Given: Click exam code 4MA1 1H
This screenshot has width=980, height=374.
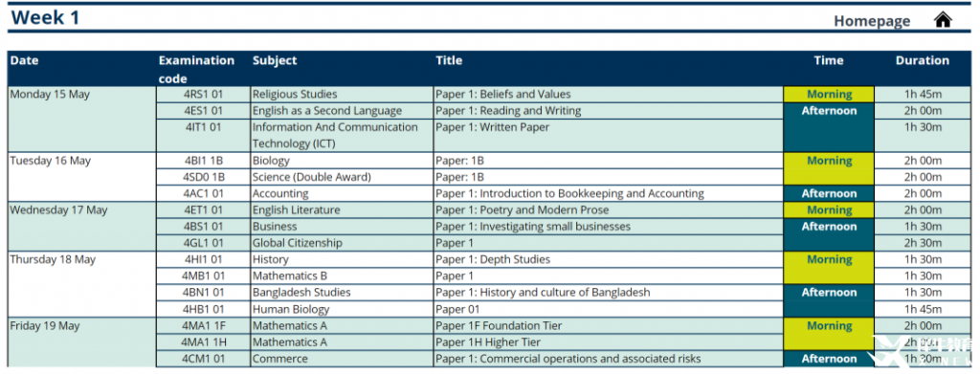Looking at the screenshot, I should click(203, 342).
